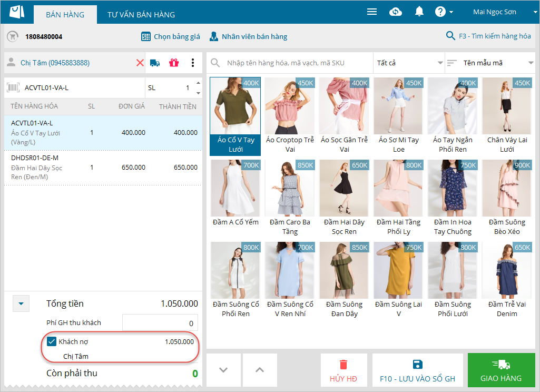The height and width of the screenshot is (392, 540).
Task: Expand the Tất cả category dropdown
Action: (x=409, y=63)
